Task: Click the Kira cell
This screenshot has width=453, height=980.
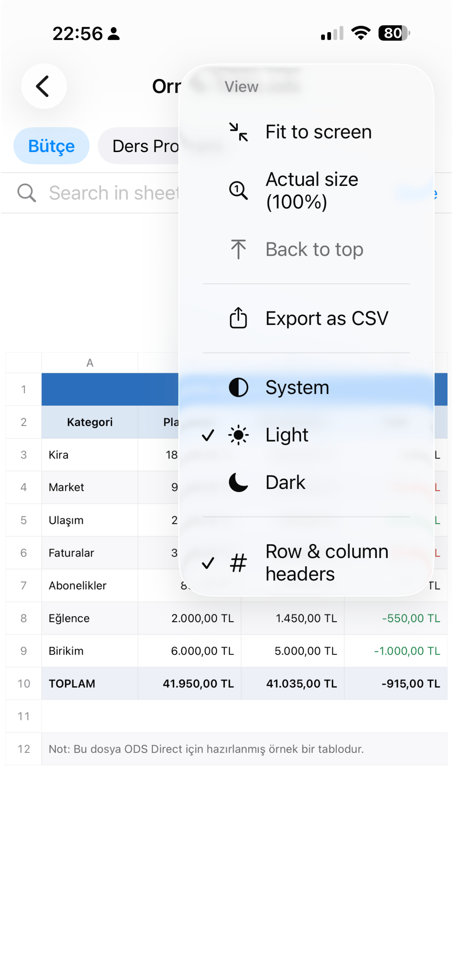Action: 90,455
